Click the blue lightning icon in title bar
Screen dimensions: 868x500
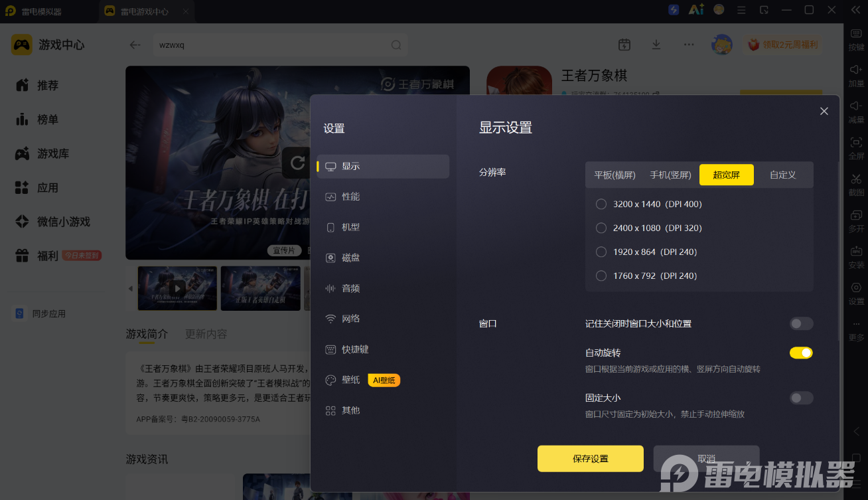tap(674, 10)
